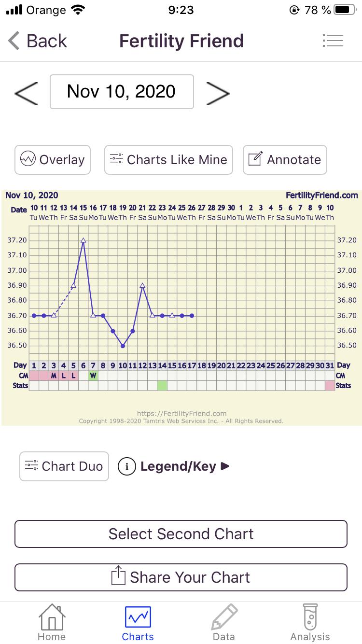Click the Legend info circle icon
Screen dimensions: 362x644
tap(127, 466)
